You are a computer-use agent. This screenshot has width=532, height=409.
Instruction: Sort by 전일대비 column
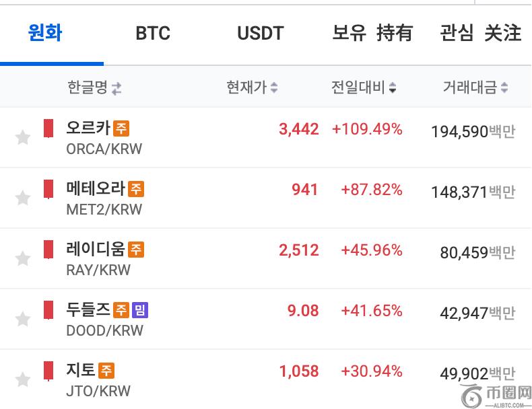(x=364, y=87)
